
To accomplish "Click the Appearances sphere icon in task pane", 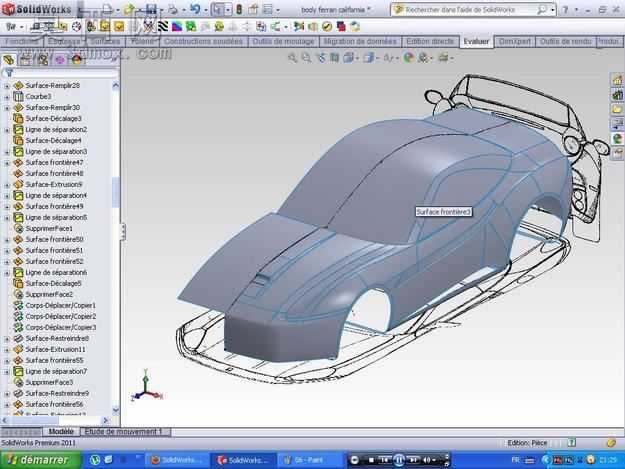I will pyautogui.click(x=617, y=139).
